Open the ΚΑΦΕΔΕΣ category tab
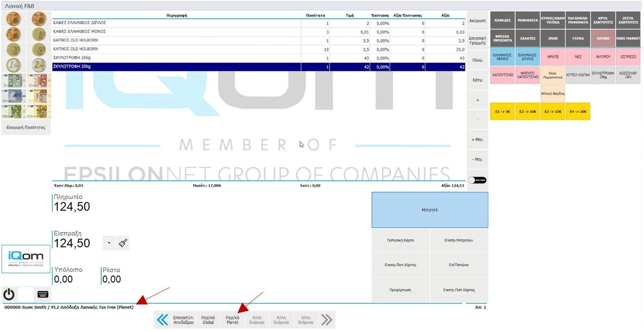The height and width of the screenshot is (332, 644). coord(502,20)
